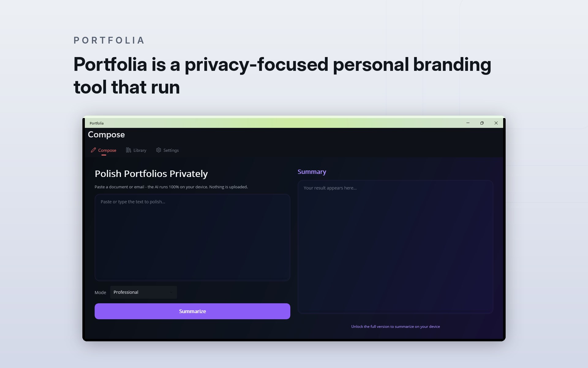Click the Mode label
The width and height of the screenshot is (588, 368).
point(100,293)
